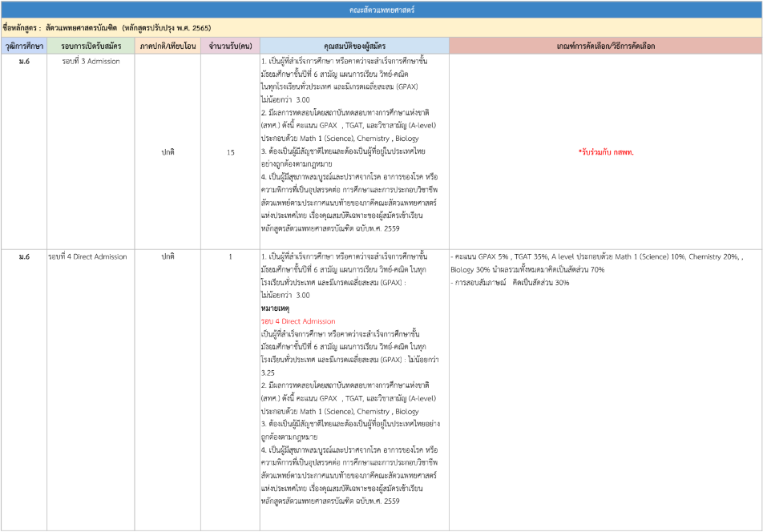Click the รอบที่ 3 Admission cell
763x532 pixels.
pos(91,61)
